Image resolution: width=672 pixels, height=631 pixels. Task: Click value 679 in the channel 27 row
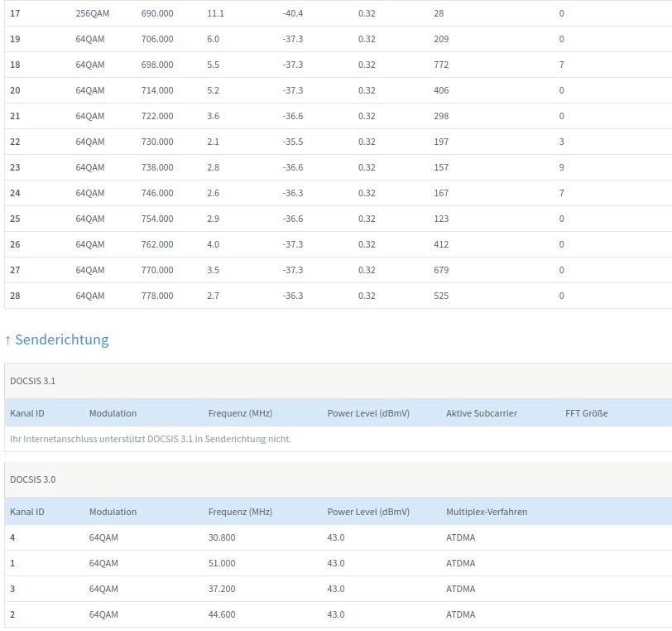coord(441,271)
